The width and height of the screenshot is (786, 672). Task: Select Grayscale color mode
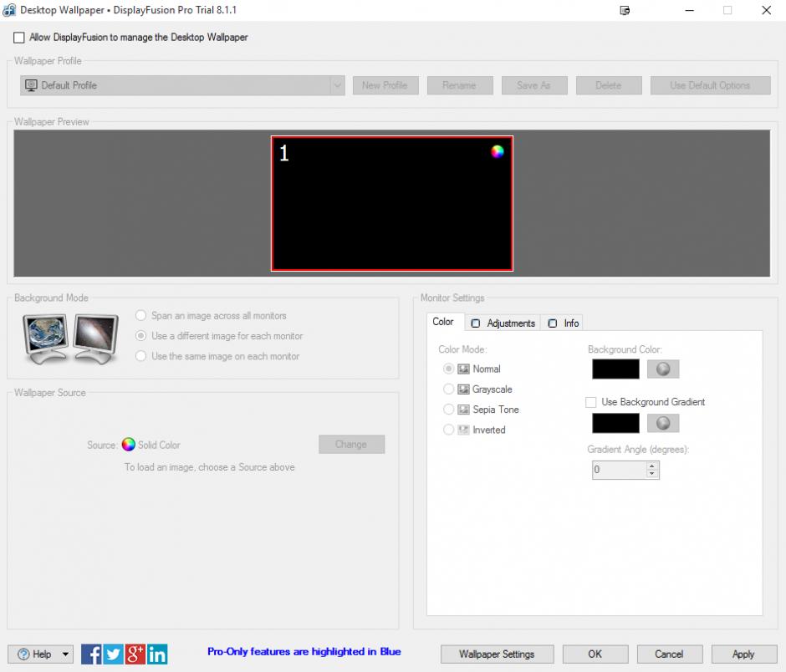pos(449,389)
